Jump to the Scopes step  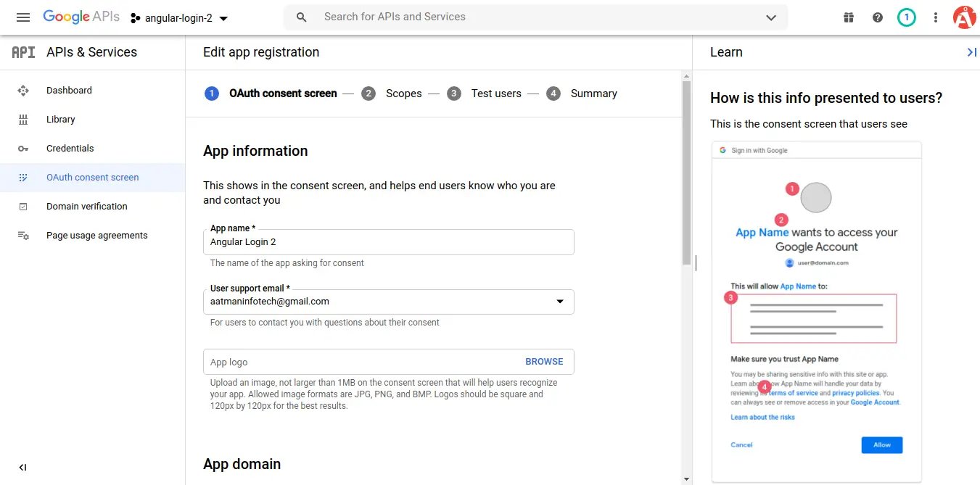(x=403, y=94)
